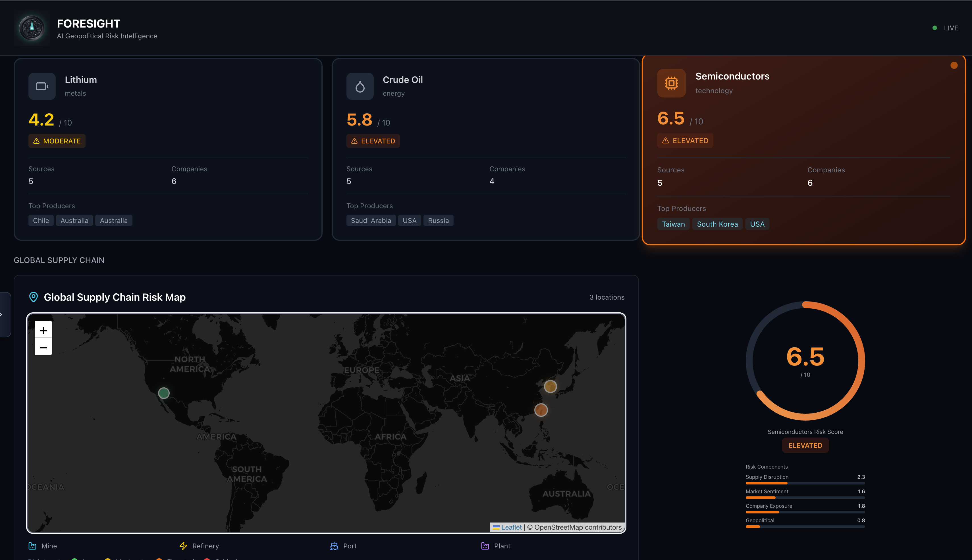The image size is (972, 560).
Task: Click the Port ship icon
Action: [334, 546]
